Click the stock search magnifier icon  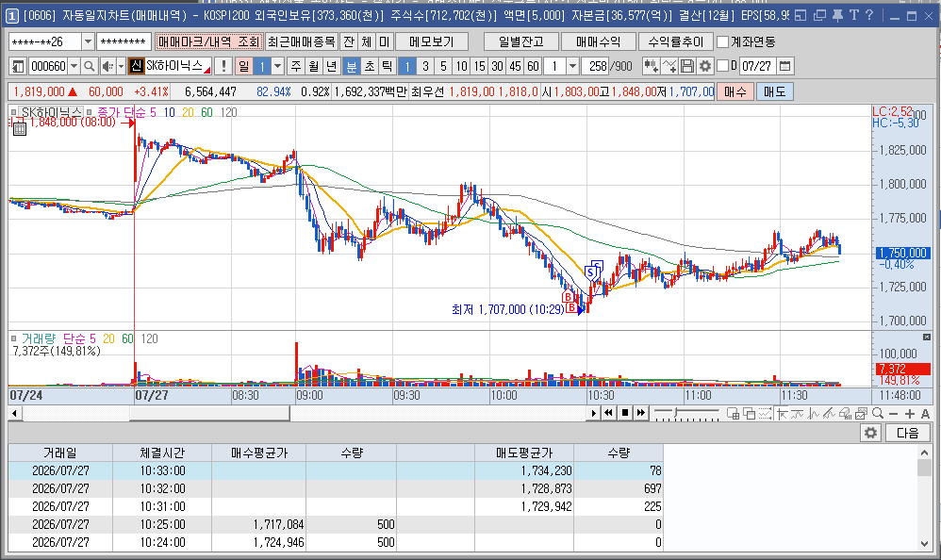pos(89,66)
